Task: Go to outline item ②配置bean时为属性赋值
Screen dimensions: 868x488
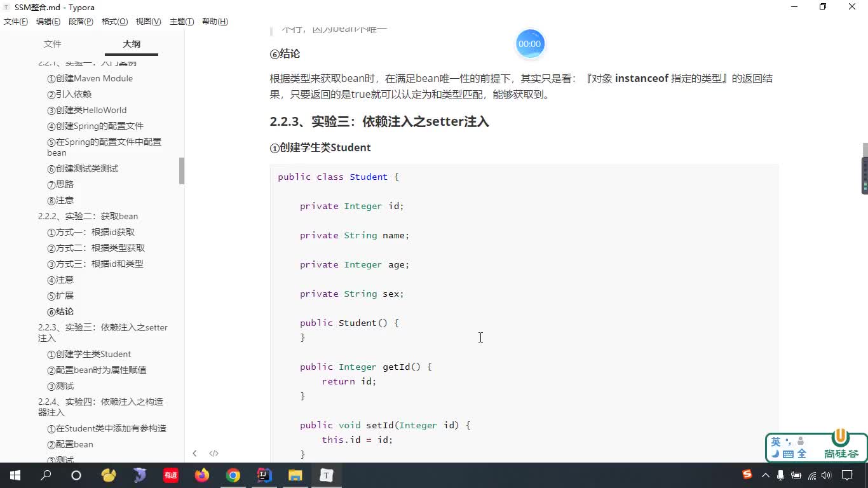Action: 97,370
